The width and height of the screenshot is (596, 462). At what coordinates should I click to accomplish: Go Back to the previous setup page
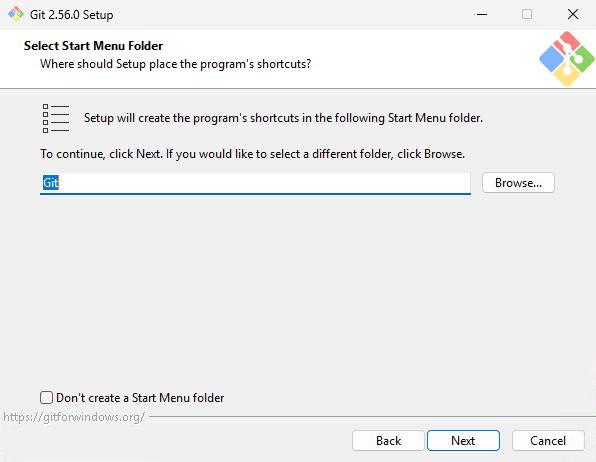pos(388,441)
